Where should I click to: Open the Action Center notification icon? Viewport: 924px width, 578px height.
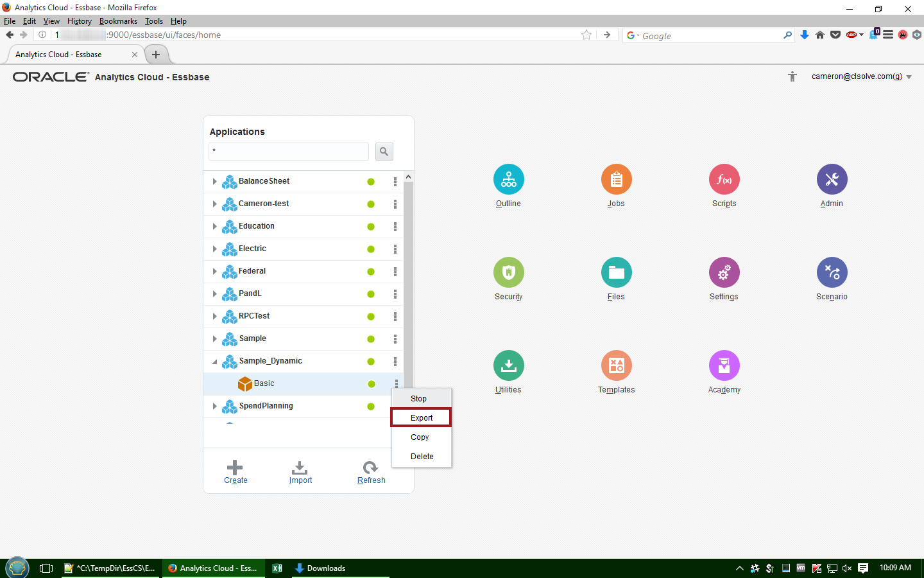863,568
